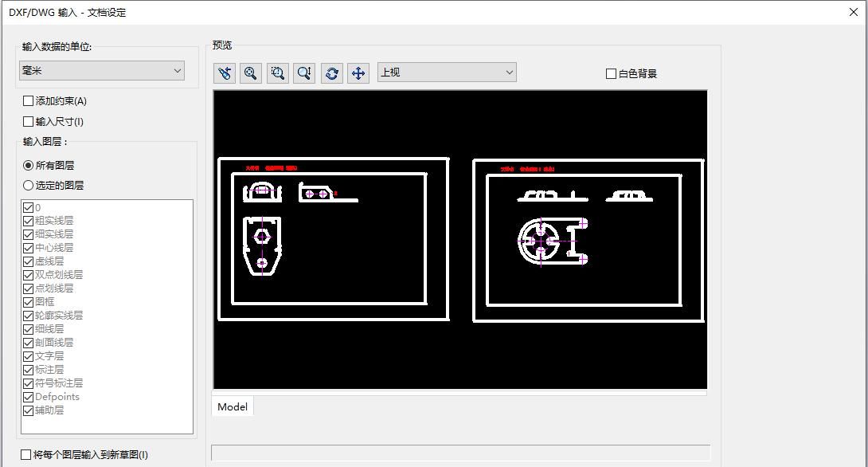
Task: Uncheck the 轮廓实线层 layer
Action: click(28, 316)
